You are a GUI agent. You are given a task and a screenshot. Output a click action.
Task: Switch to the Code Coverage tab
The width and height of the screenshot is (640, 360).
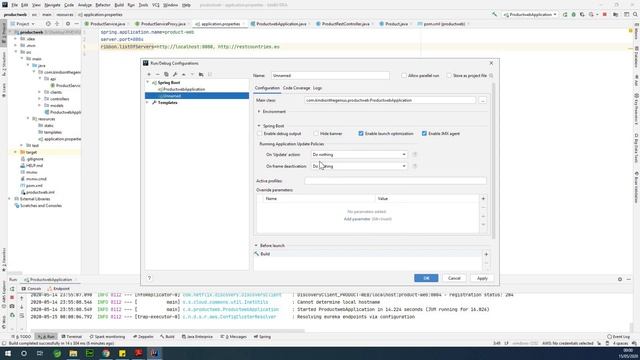[296, 88]
